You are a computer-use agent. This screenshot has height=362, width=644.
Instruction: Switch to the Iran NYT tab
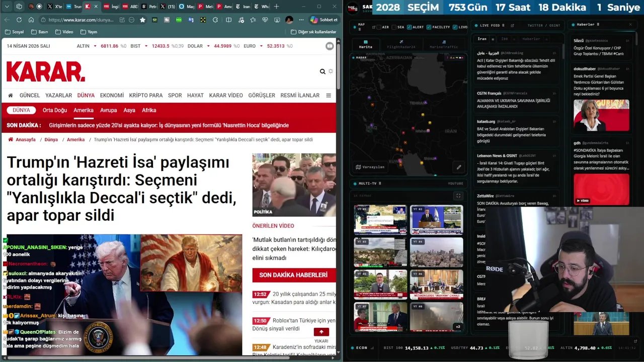pos(243,7)
